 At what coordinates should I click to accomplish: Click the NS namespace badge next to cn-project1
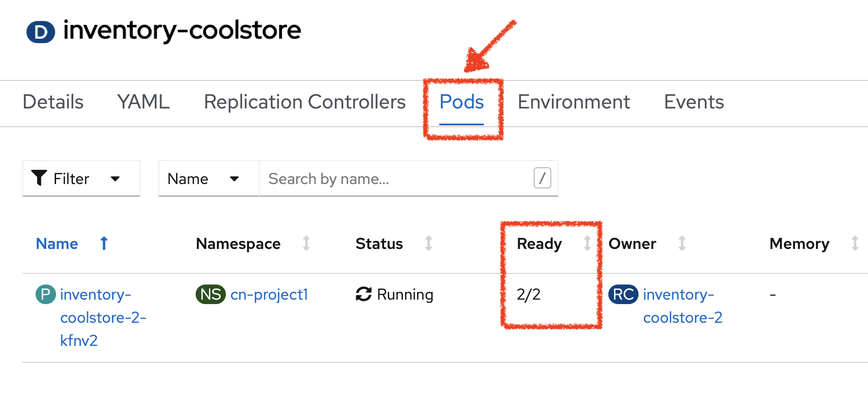(x=210, y=294)
